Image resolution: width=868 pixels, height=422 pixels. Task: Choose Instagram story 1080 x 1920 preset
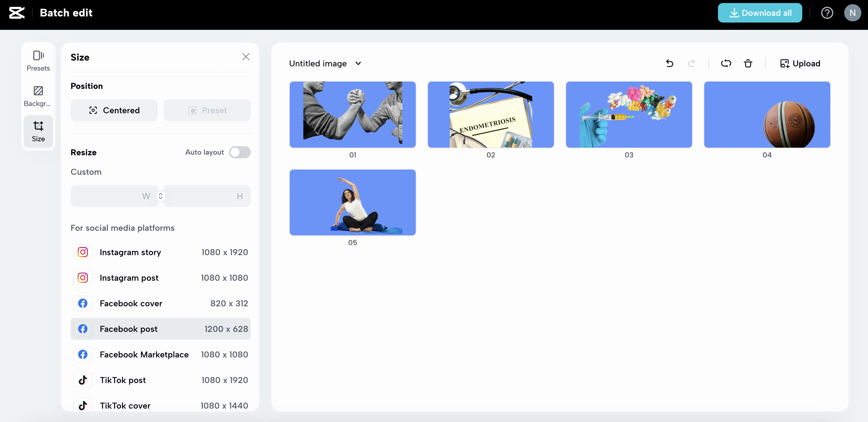(160, 252)
